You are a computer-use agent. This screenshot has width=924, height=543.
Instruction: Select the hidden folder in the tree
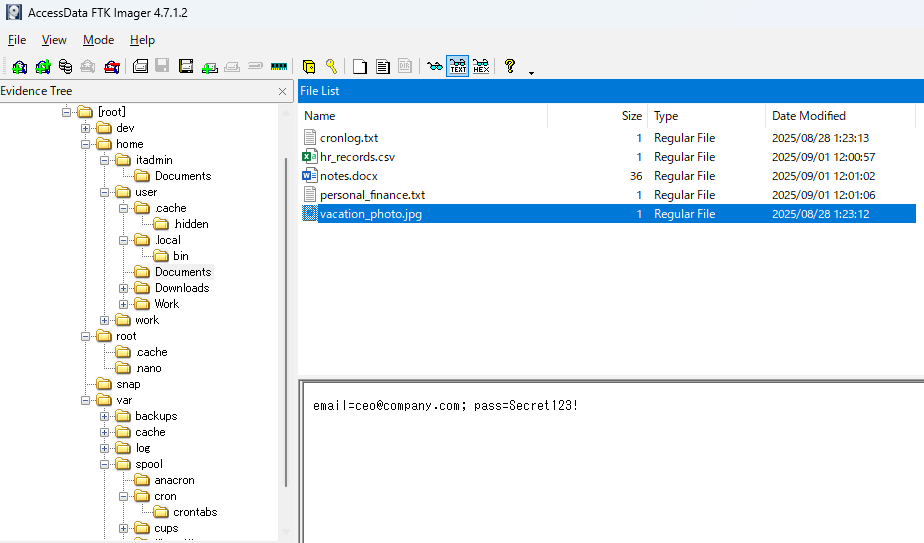191,224
